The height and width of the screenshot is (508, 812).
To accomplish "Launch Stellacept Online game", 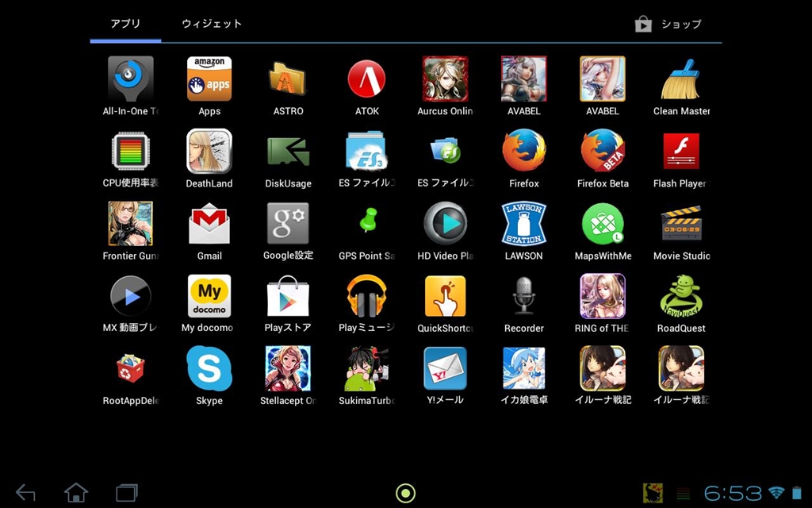I will [288, 368].
